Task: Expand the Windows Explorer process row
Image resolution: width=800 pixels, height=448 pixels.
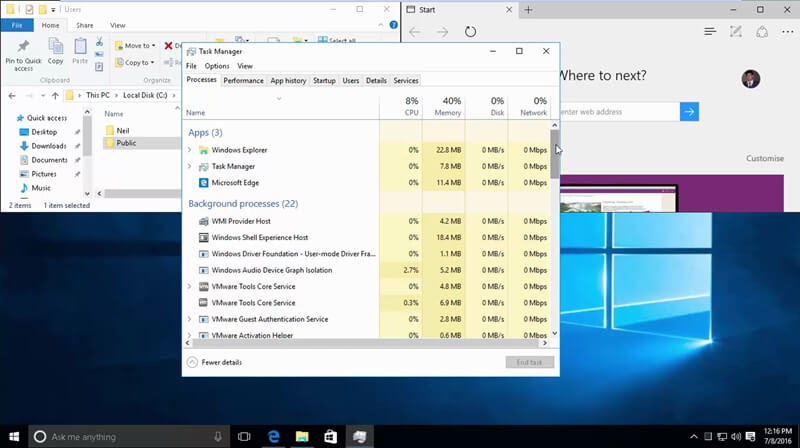Action: point(189,150)
